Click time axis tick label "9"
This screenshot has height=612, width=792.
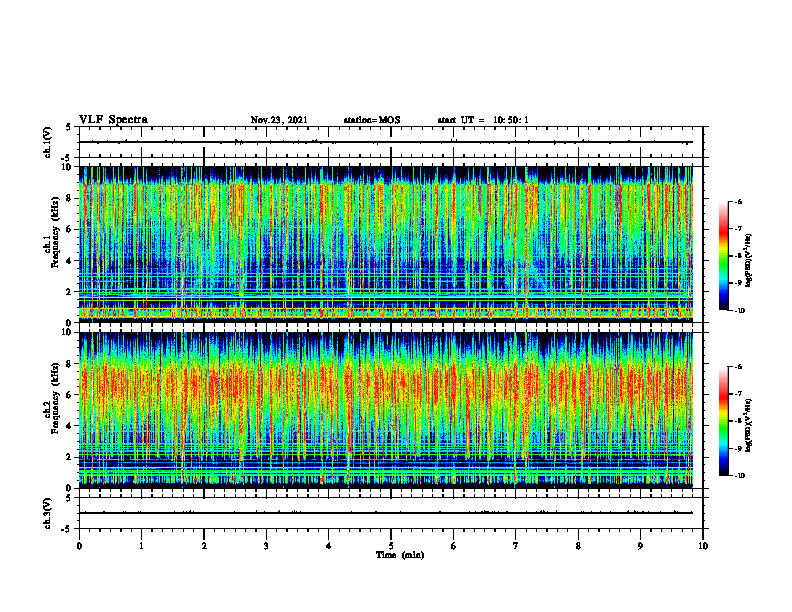coord(640,546)
